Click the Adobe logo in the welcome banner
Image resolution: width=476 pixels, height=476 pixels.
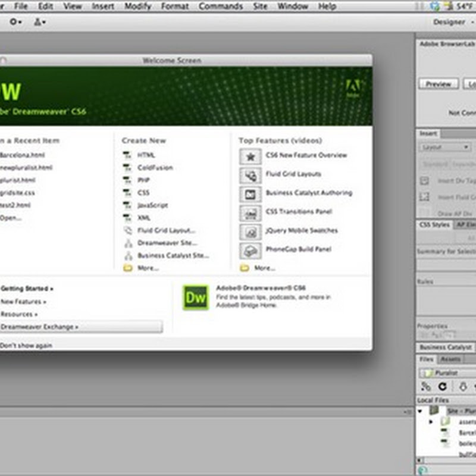click(353, 88)
